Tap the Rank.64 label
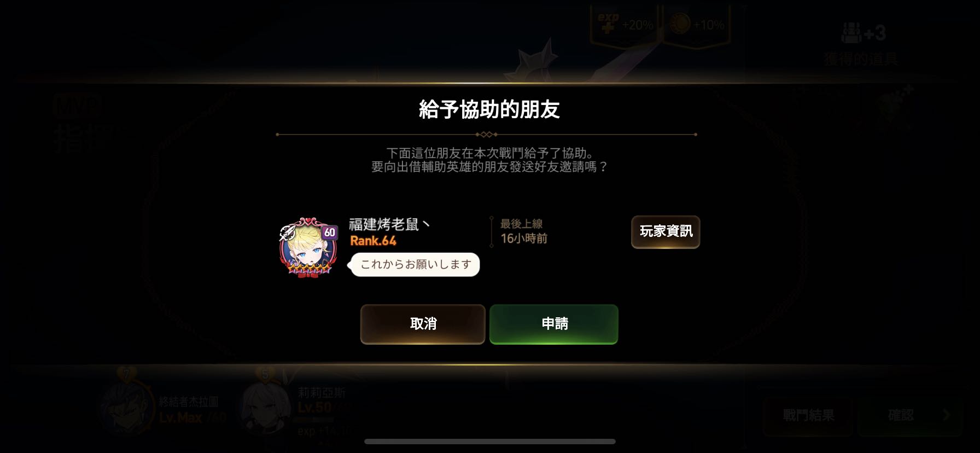Image resolution: width=980 pixels, height=453 pixels. coord(373,241)
